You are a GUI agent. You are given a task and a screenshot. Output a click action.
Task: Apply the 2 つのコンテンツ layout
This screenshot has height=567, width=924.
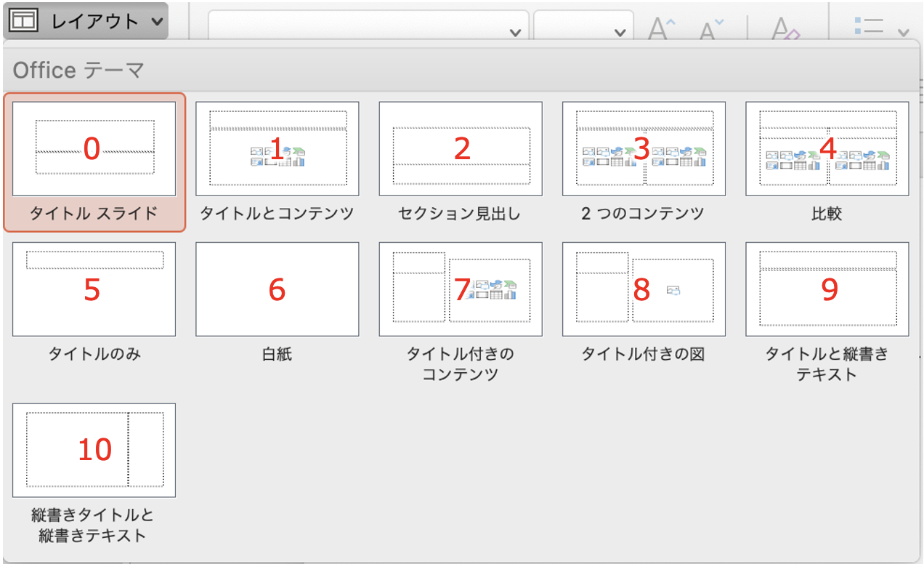click(644, 149)
